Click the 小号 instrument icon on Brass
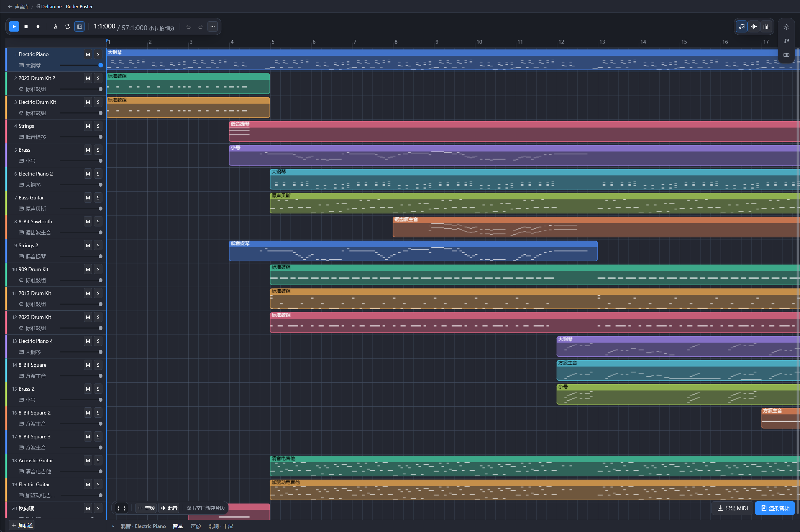 pos(21,161)
